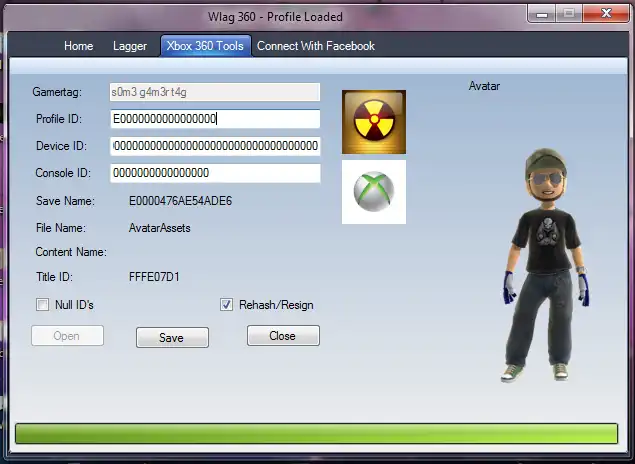635x464 pixels.
Task: Click the Xbox logo image
Action: click(374, 192)
